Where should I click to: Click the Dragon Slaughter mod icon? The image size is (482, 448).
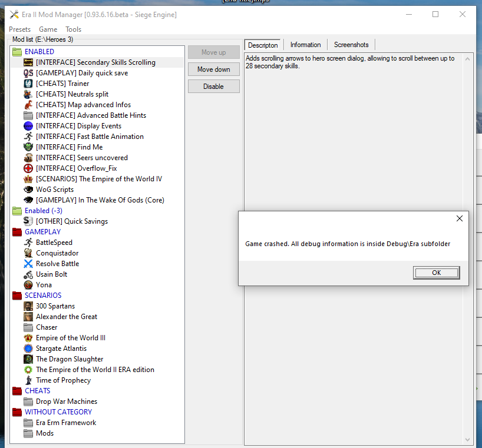click(28, 359)
